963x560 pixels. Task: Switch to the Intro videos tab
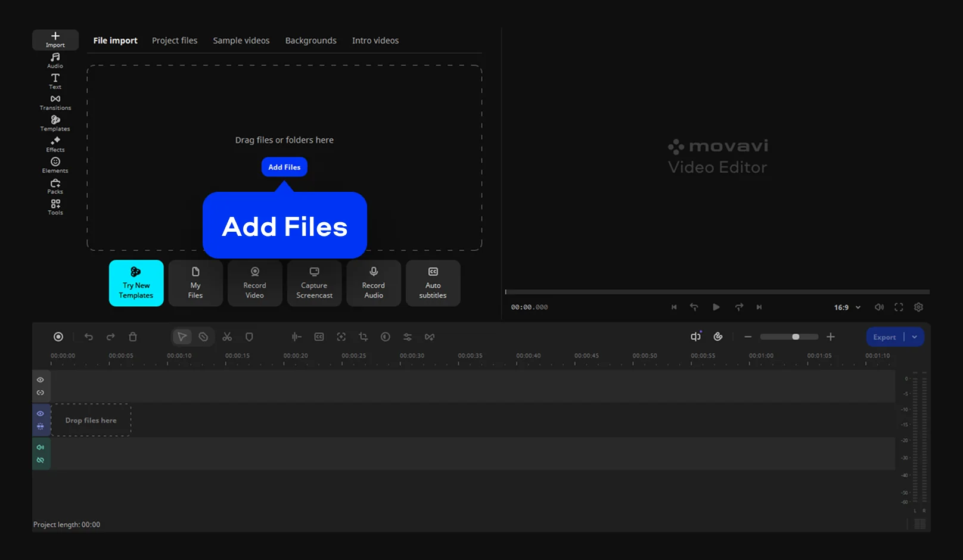(375, 41)
